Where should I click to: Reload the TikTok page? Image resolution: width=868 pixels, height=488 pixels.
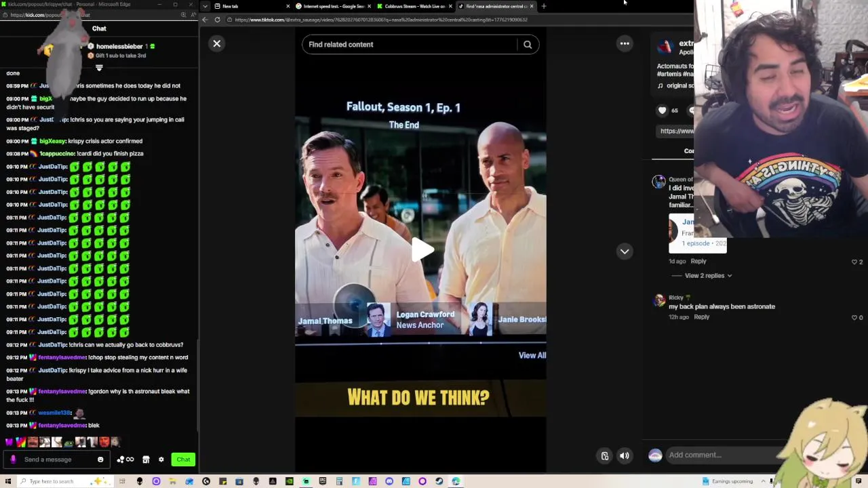coord(218,20)
